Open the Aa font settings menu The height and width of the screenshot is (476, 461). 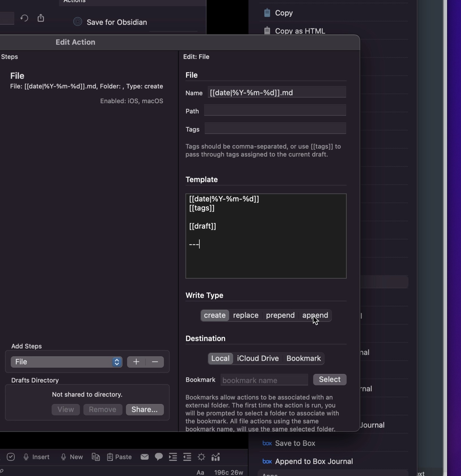(x=200, y=472)
